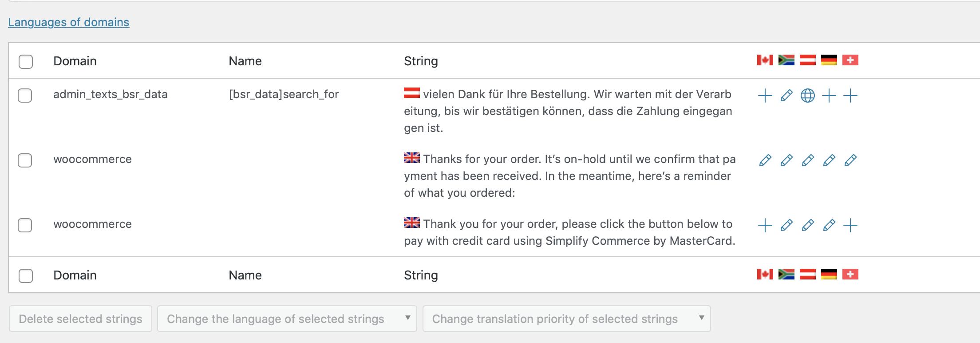Add Swiss translation for bsr_data search_for string
Image resolution: width=980 pixels, height=343 pixels.
(x=850, y=96)
